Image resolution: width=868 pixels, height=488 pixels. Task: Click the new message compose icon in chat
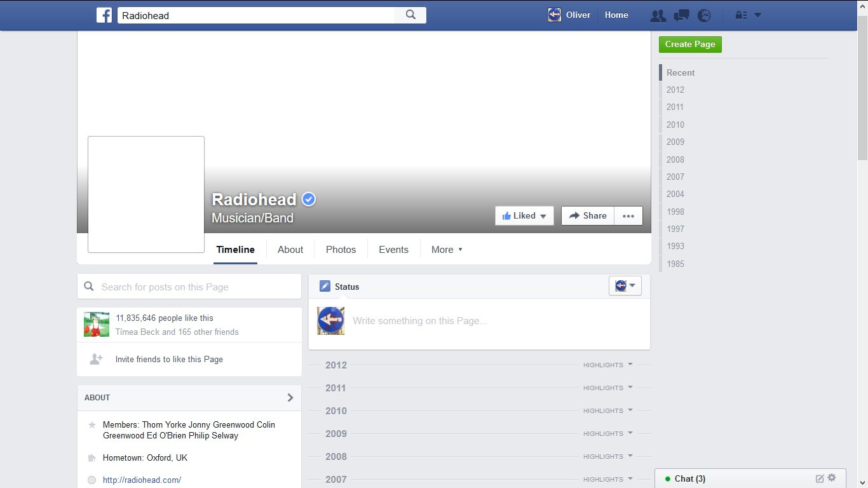[x=820, y=478]
